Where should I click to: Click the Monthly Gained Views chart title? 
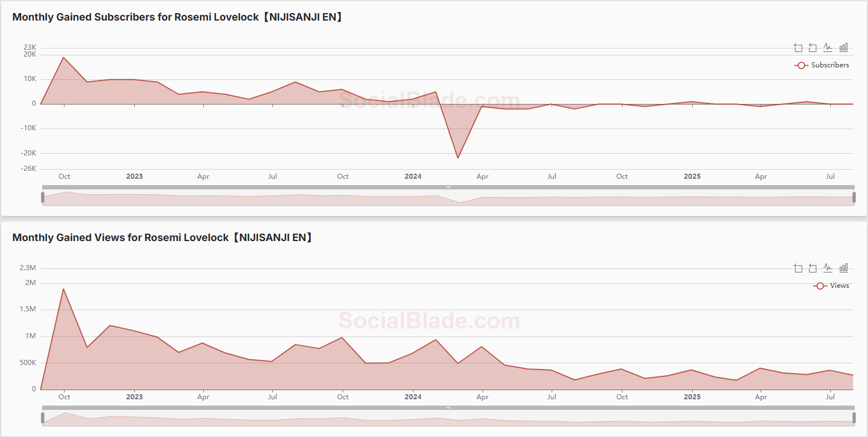coord(163,238)
